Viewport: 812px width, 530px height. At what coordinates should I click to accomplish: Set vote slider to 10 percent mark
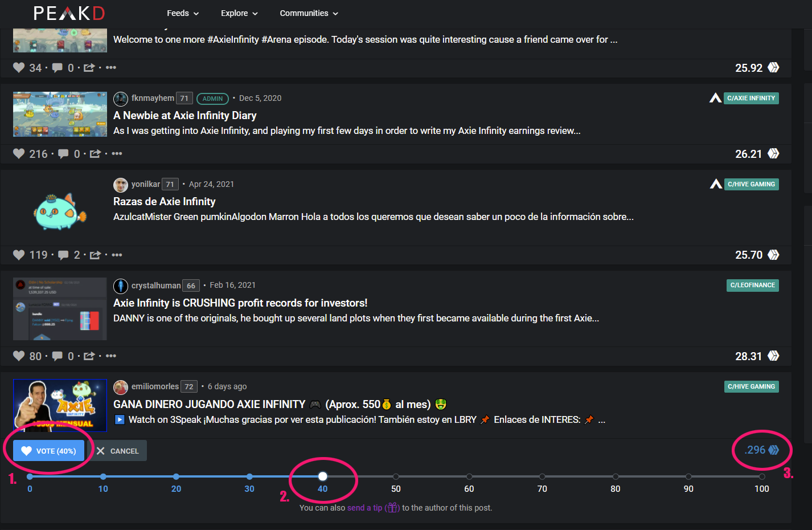click(x=103, y=476)
